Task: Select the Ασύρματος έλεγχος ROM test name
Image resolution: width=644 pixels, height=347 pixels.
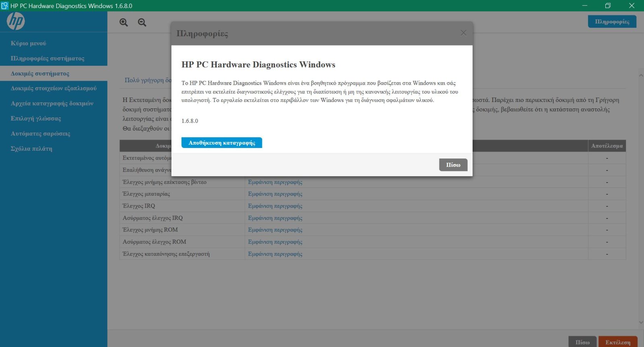Action: click(155, 242)
